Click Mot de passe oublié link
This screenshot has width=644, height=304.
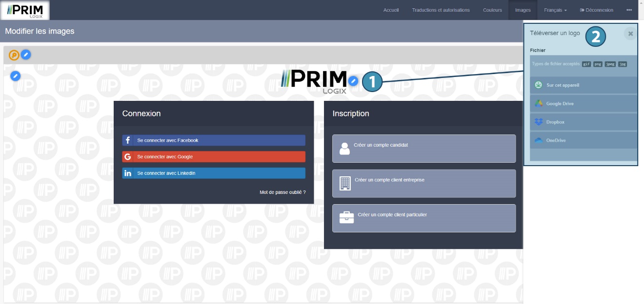pos(282,192)
